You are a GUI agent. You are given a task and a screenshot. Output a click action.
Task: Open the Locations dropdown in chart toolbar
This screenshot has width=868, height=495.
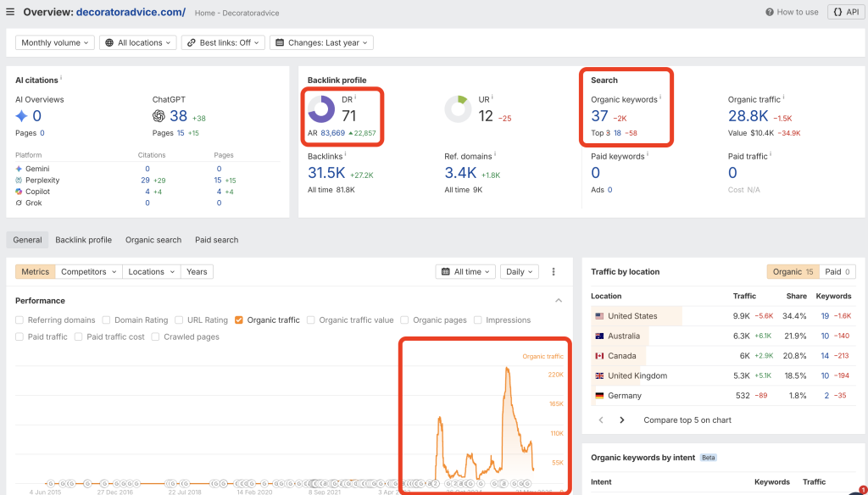[151, 272]
